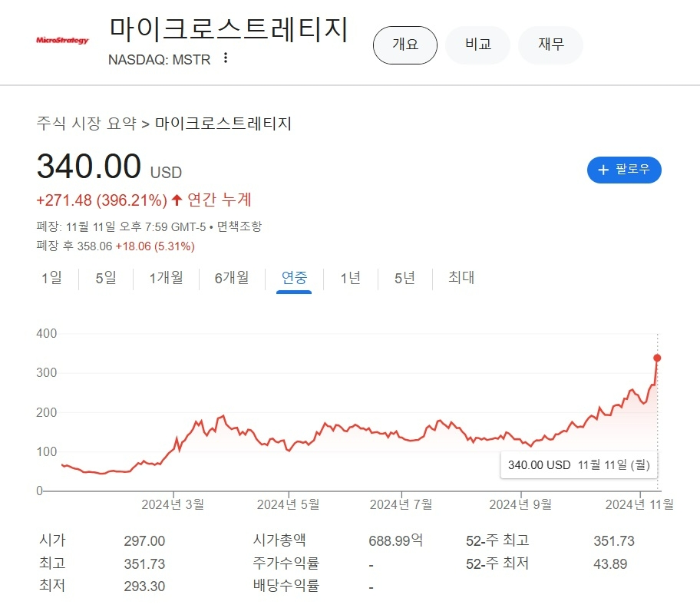Viewport: 700px width, 608px height.
Task: Click the 340.00 USD price heading
Action: pyautogui.click(x=109, y=167)
